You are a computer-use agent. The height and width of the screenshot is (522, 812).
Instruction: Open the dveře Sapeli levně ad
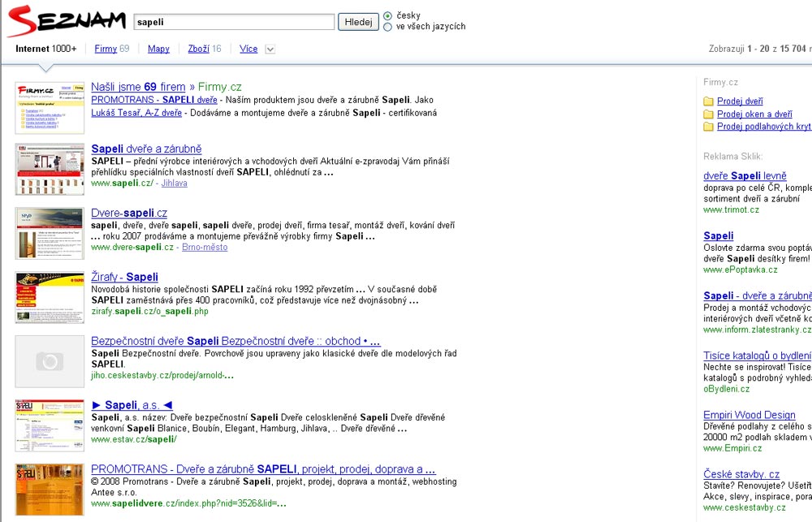click(745, 176)
